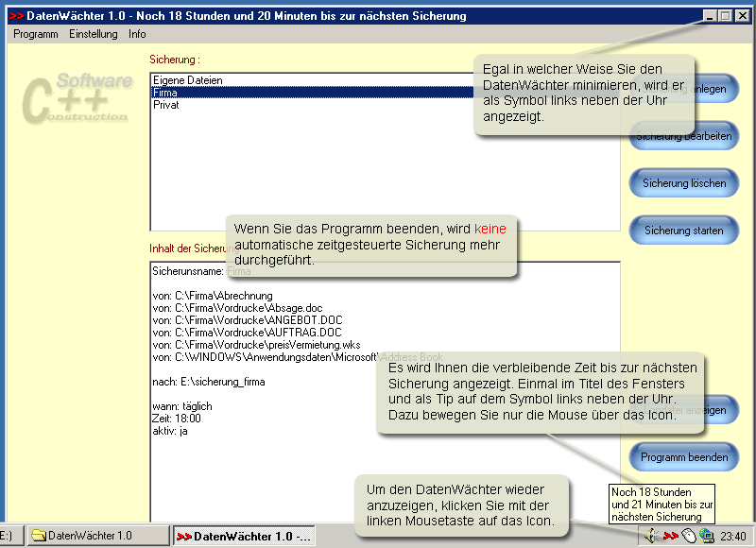This screenshot has height=548, width=756.
Task: Select the highlighted 'Firma' backup entry
Action: 166,93
